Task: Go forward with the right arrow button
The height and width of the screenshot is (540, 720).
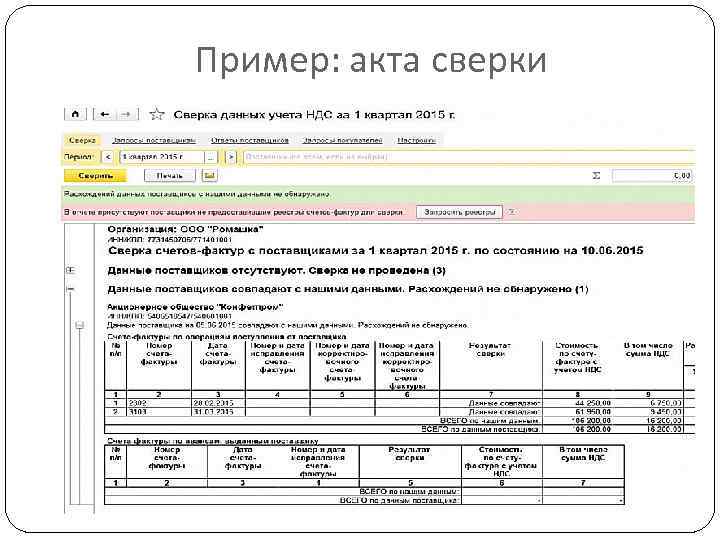Action: click(x=126, y=114)
